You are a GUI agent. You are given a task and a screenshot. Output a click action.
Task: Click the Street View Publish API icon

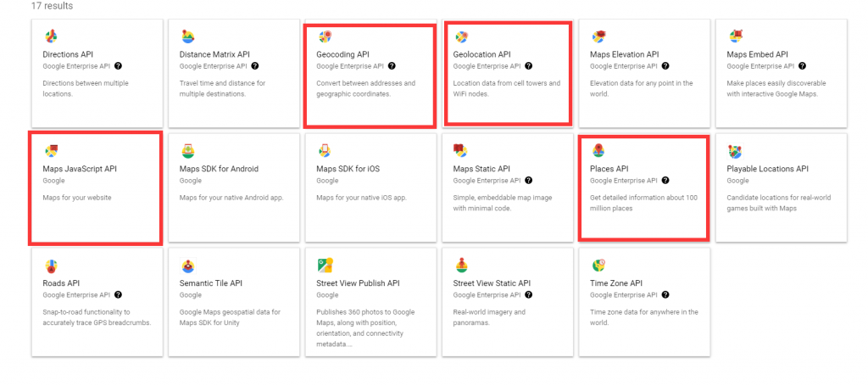(x=325, y=265)
